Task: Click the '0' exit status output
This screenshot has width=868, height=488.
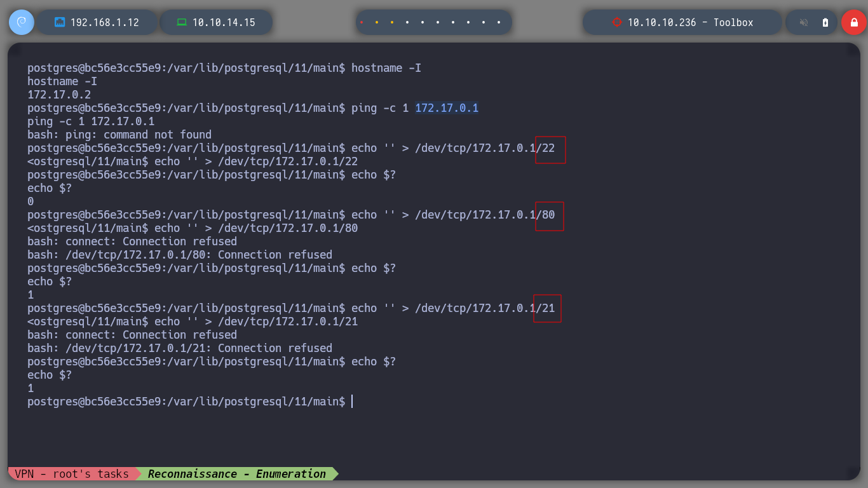Action: click(31, 201)
